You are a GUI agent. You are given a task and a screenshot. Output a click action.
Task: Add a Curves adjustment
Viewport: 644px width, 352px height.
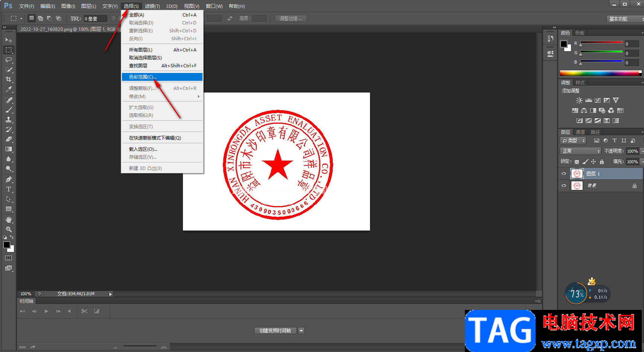point(598,100)
